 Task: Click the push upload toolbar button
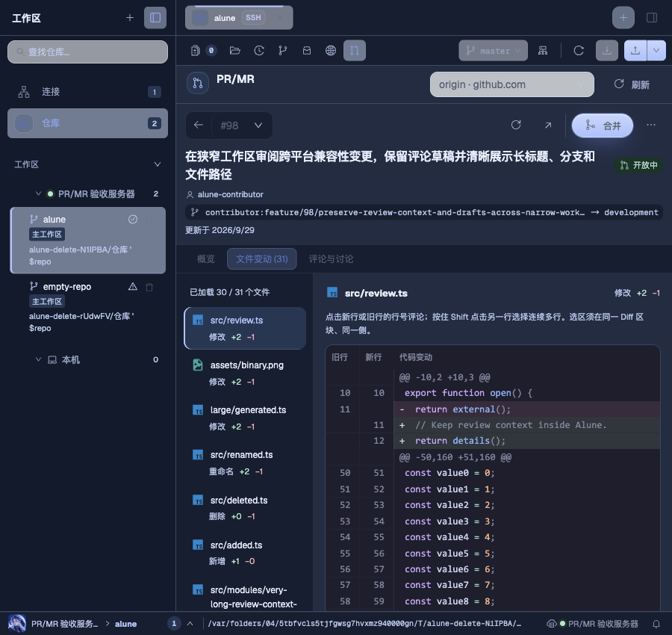point(635,51)
